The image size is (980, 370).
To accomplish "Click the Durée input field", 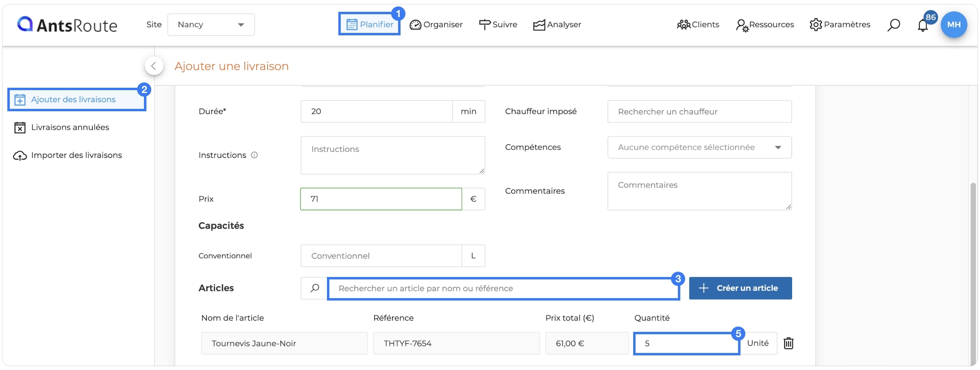I will 377,111.
